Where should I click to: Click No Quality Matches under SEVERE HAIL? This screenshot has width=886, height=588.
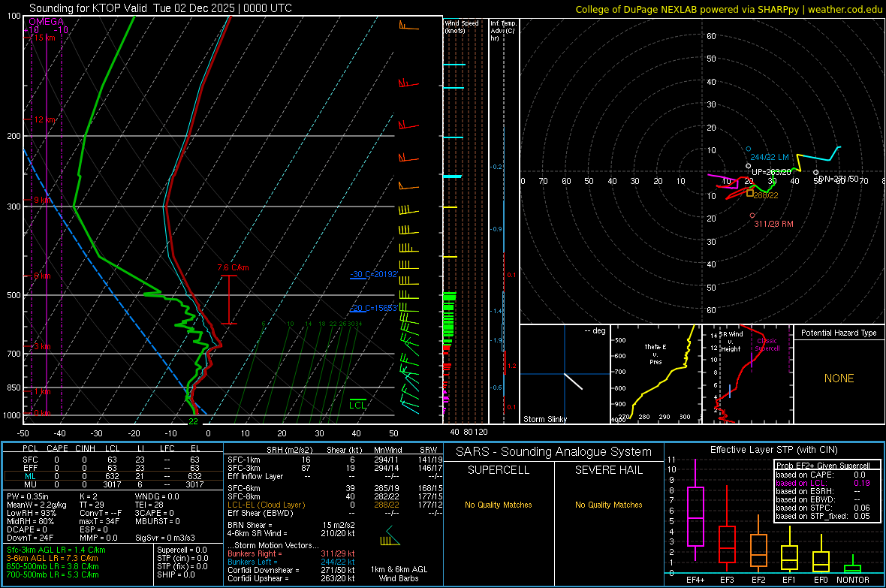pos(608,505)
